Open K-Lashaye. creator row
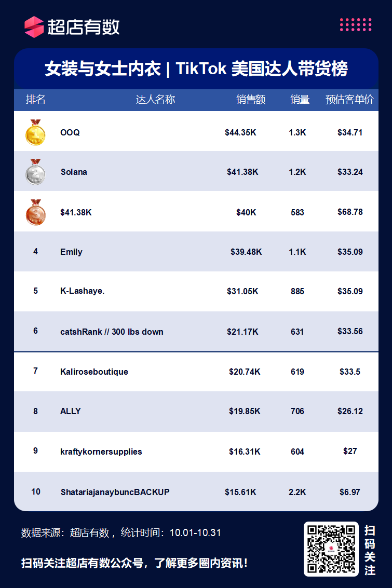 (196, 291)
